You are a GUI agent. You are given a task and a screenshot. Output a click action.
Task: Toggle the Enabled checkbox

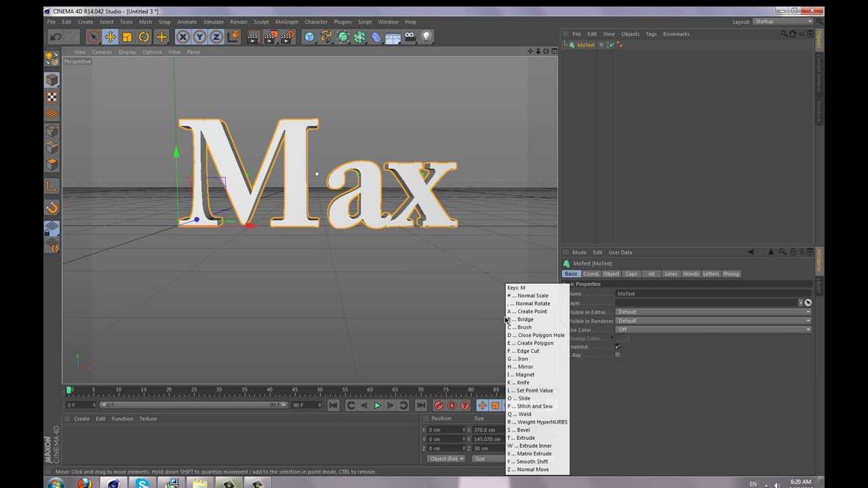pyautogui.click(x=617, y=346)
